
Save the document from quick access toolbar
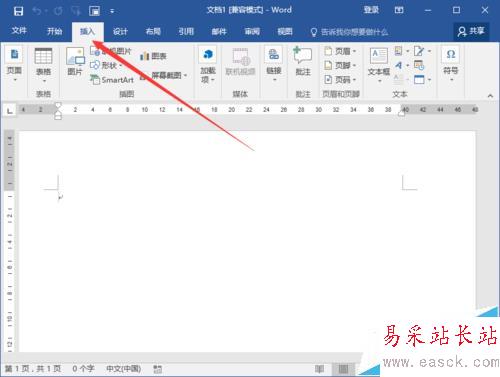[x=18, y=11]
